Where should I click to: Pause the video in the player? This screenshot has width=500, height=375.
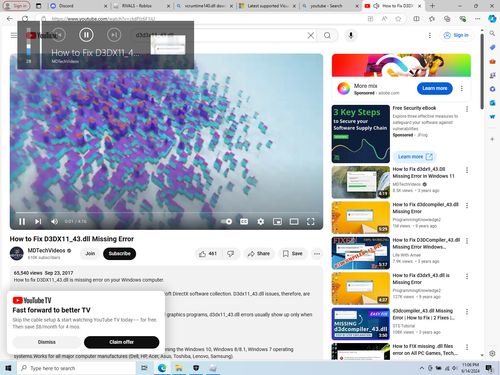pyautogui.click(x=22, y=222)
